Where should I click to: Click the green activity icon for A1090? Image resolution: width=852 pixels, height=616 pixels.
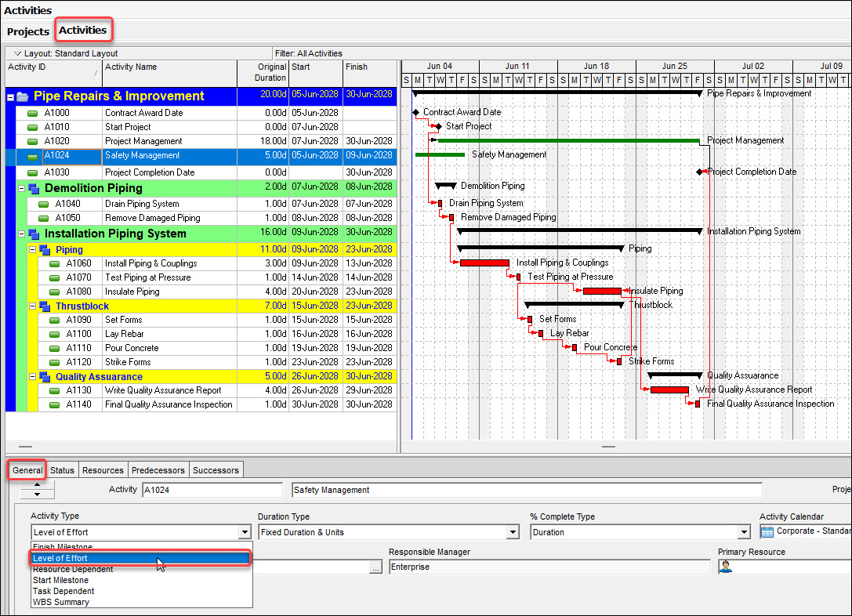point(54,320)
